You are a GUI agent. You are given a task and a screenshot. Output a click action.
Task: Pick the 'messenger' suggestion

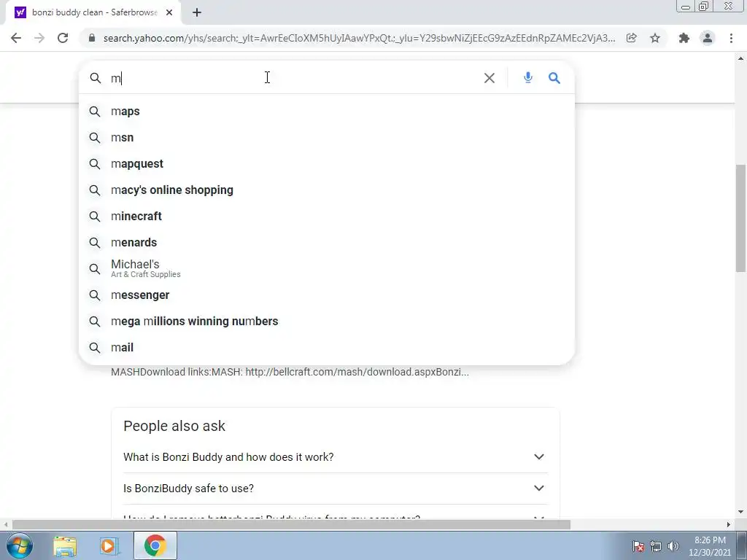327,295
